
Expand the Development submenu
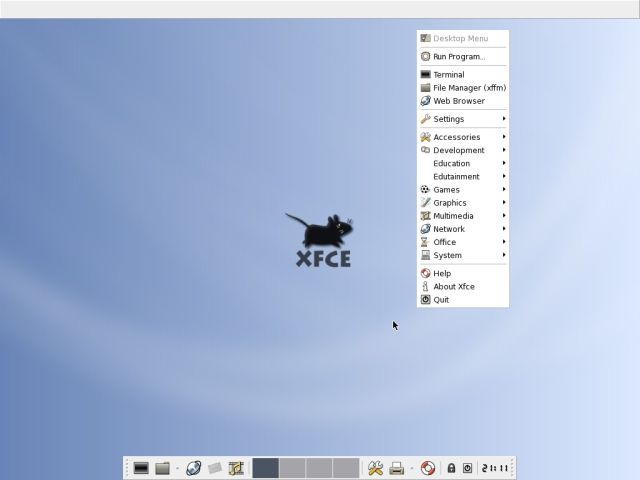click(x=463, y=150)
